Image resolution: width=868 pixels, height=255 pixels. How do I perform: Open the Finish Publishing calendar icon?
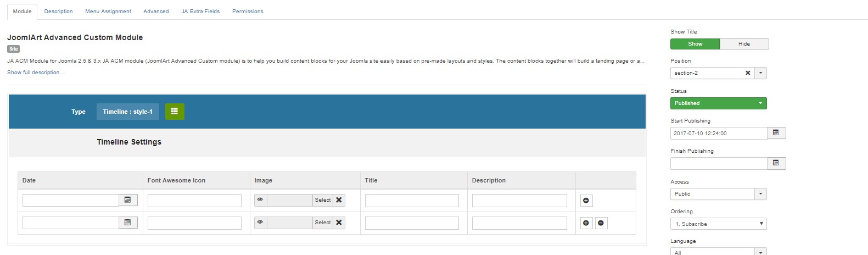pos(776,163)
